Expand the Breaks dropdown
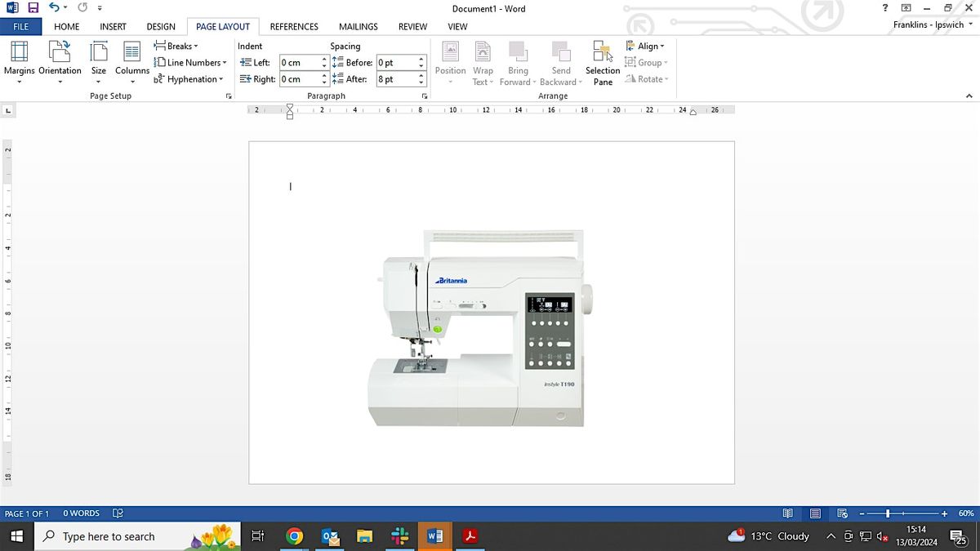The width and height of the screenshot is (980, 551). [177, 47]
